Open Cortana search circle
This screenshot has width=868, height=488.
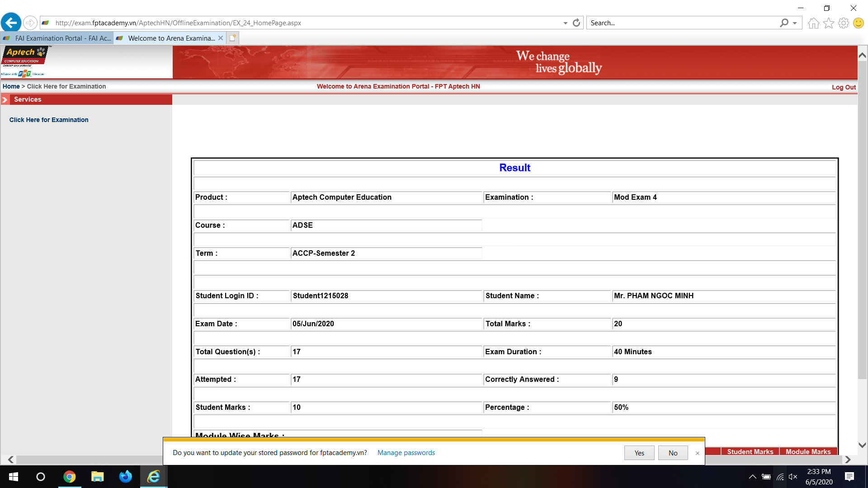pyautogui.click(x=41, y=477)
